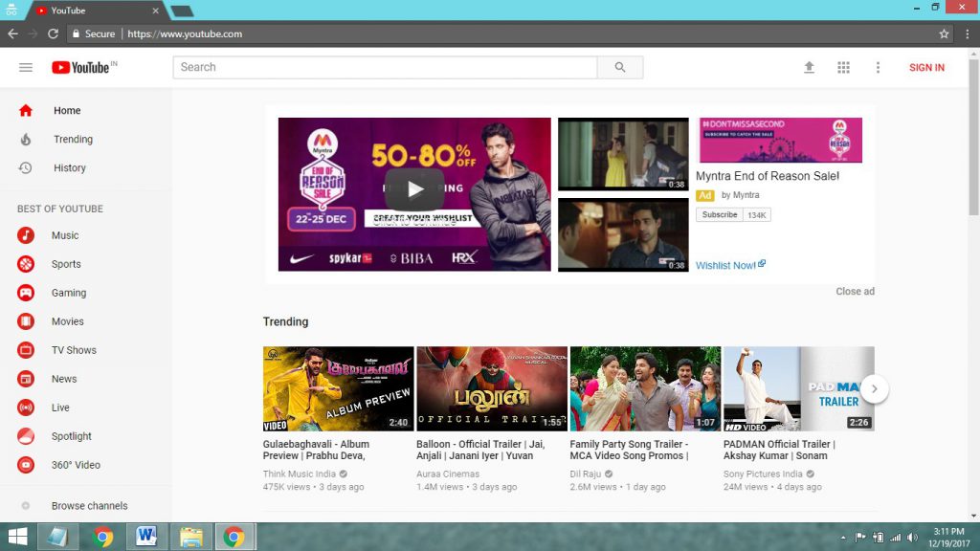
Task: Bookmark this page with the star icon
Action: 944,33
